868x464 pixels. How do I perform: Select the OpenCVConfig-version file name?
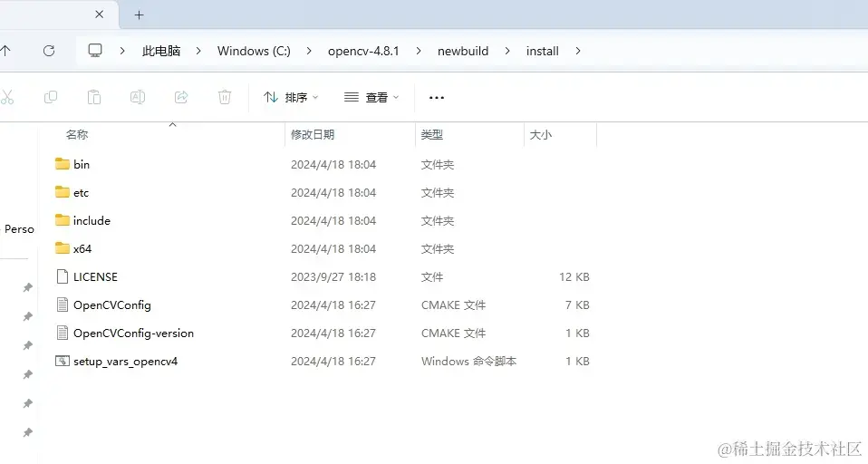point(133,333)
